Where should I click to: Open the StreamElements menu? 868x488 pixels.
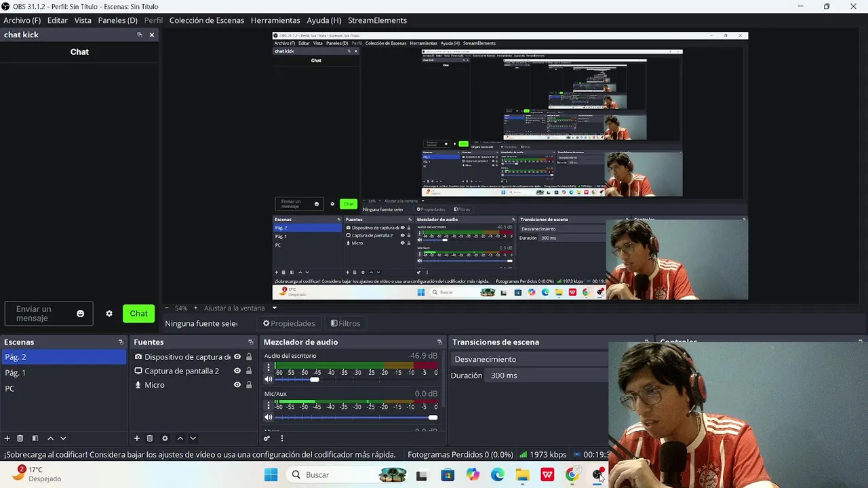coord(377,20)
